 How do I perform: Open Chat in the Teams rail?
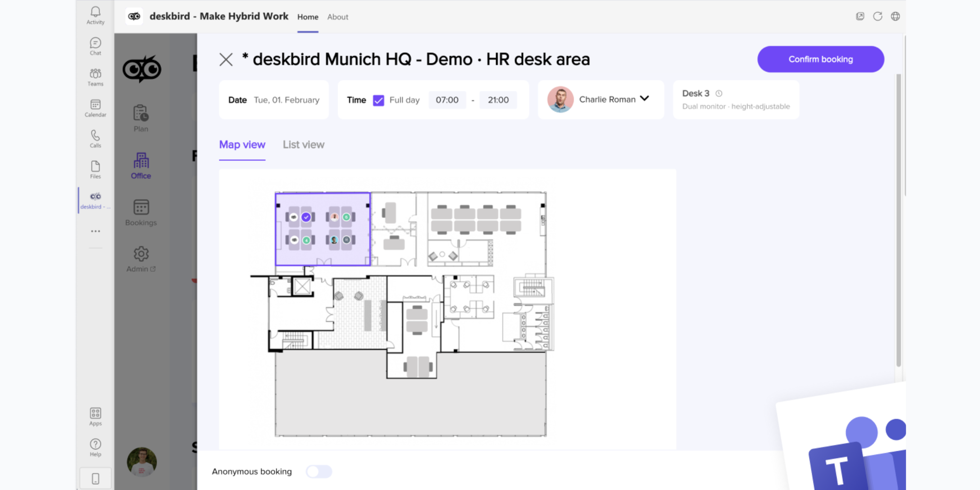pos(96,47)
